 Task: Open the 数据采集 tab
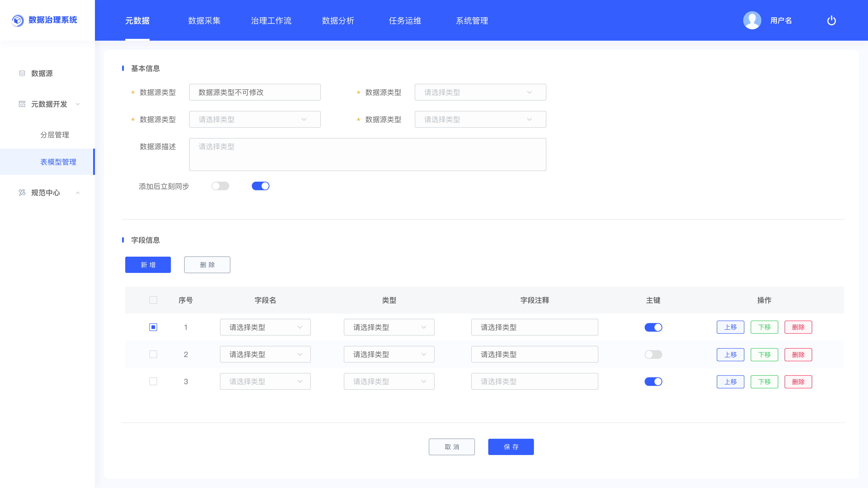[204, 21]
